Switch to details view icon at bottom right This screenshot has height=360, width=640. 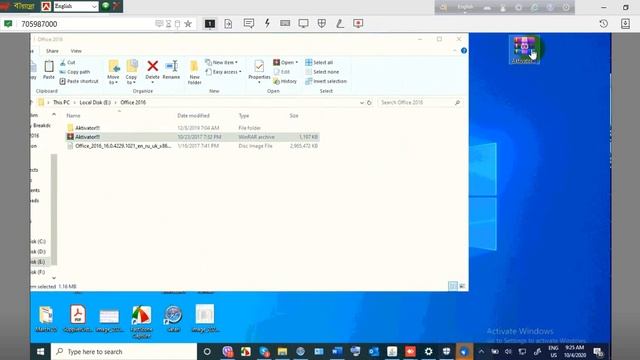coord(453,286)
